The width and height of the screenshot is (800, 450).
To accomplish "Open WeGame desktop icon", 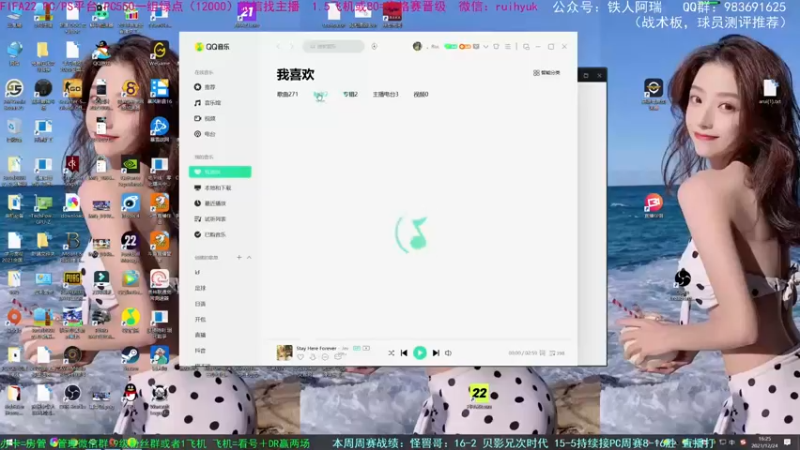I will click(x=160, y=54).
